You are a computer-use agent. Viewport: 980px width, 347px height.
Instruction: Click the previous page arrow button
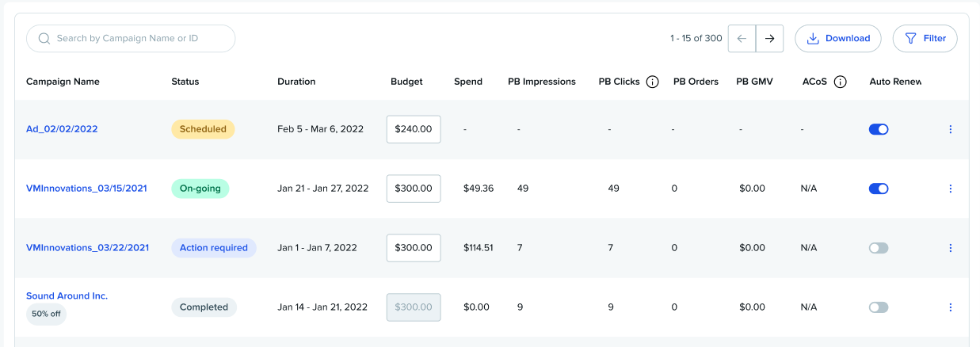[742, 39]
